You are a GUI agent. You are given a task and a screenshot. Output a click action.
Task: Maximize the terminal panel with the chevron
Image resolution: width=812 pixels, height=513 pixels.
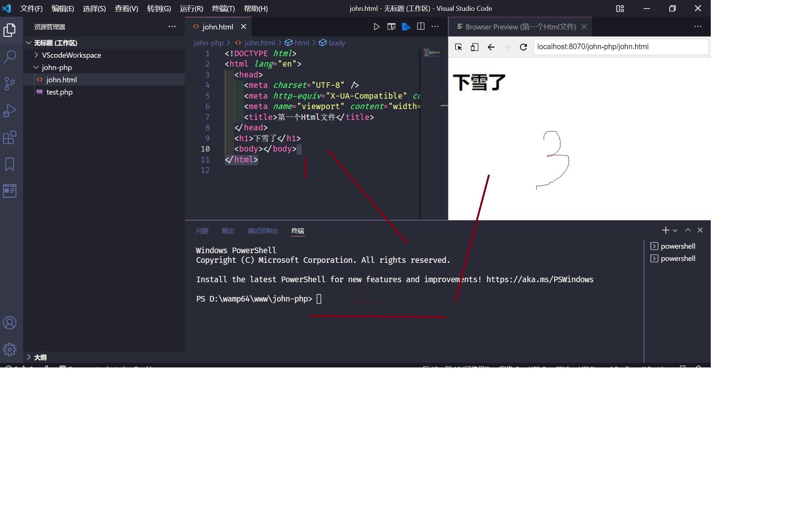coord(688,230)
